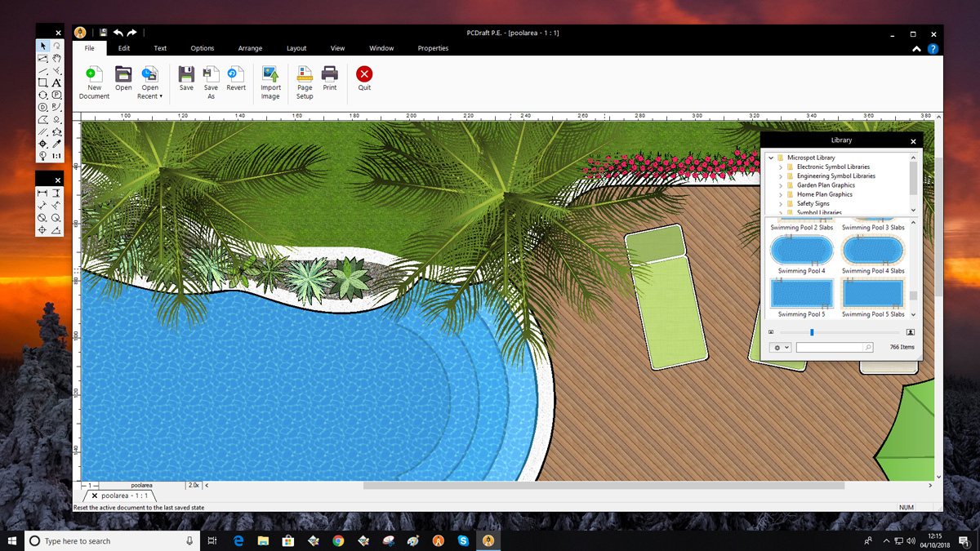Collapse the Microspot Library tree node
Screen dimensions: 980x551
click(x=771, y=158)
